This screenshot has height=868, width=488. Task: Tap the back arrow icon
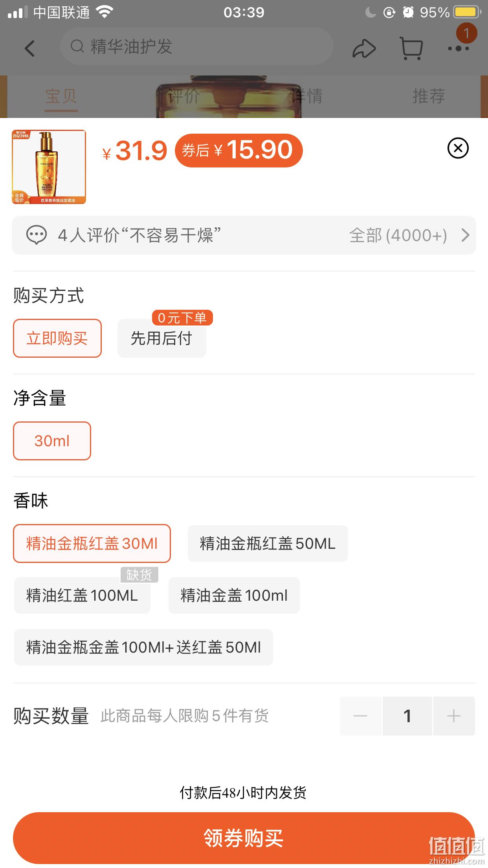click(29, 48)
